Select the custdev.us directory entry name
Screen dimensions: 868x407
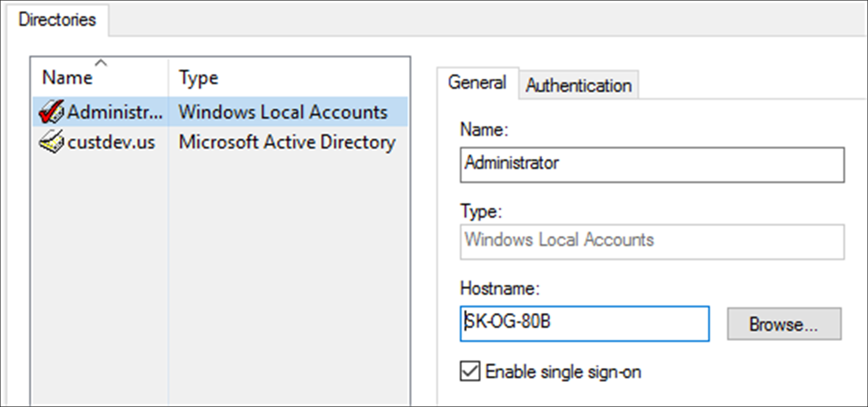pos(111,142)
